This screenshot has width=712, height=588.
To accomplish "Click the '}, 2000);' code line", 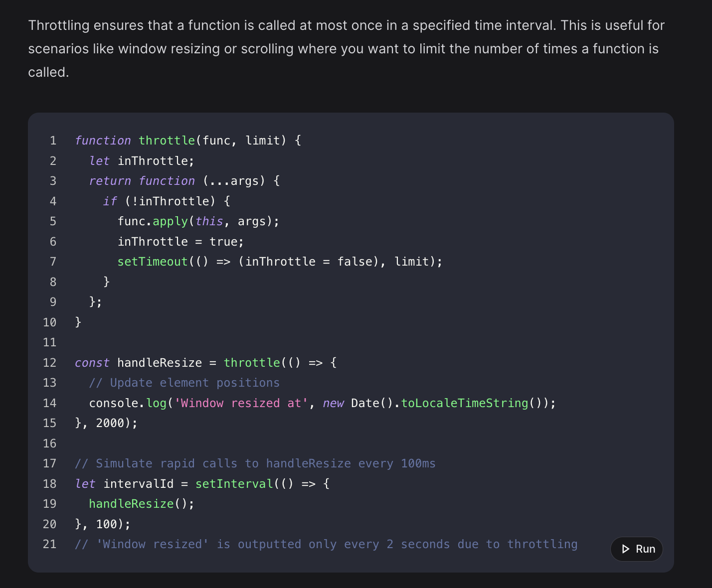I will click(x=106, y=423).
